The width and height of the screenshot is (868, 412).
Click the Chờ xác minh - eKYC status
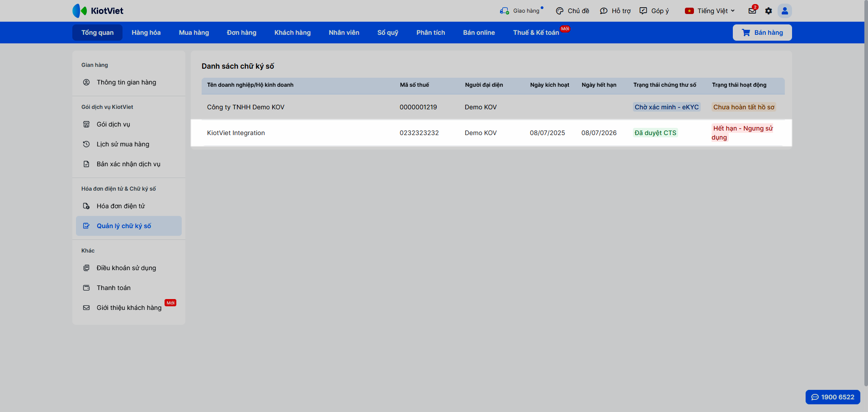point(667,107)
